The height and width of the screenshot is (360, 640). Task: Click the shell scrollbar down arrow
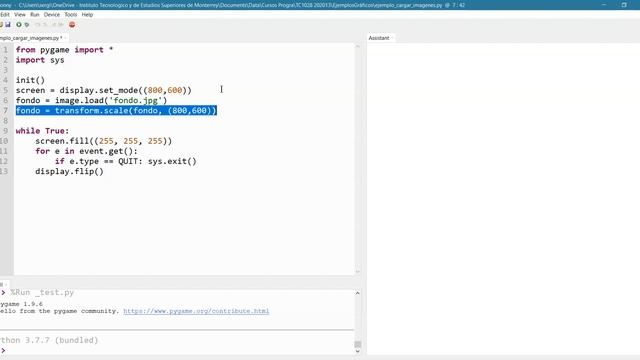click(358, 351)
